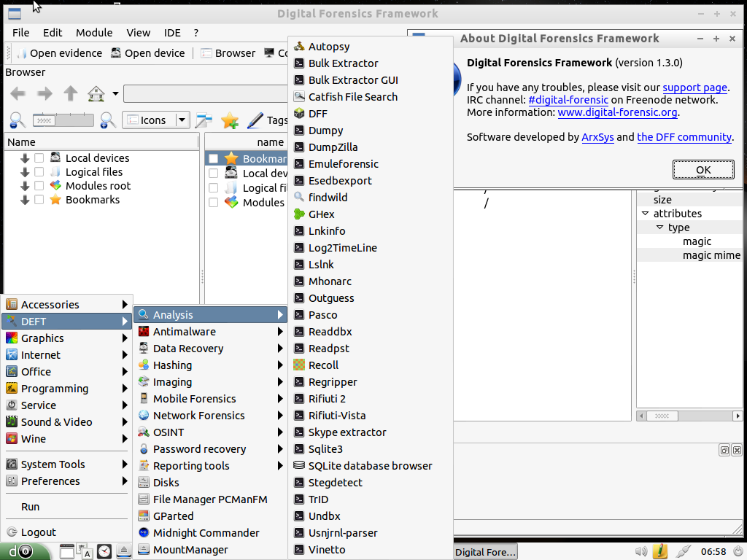Viewport: 747px width, 560px height.
Task: Go up one level with the up arrow
Action: [x=71, y=93]
